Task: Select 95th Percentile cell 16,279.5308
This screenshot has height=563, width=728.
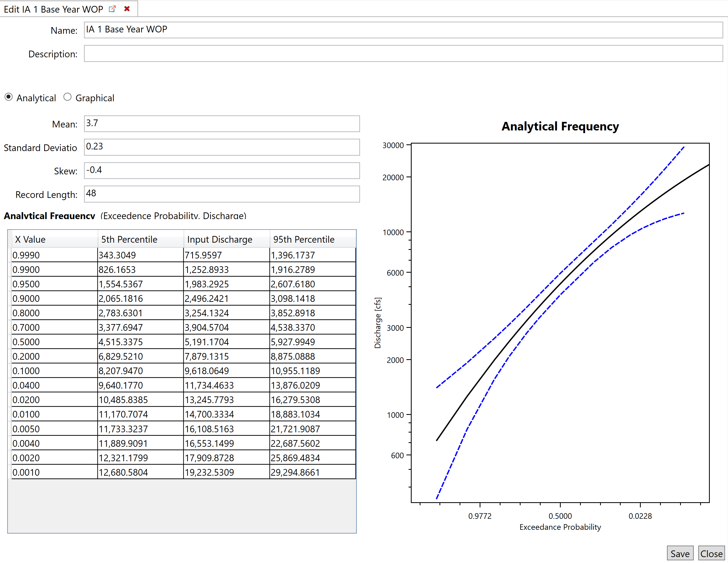Action: click(x=313, y=400)
